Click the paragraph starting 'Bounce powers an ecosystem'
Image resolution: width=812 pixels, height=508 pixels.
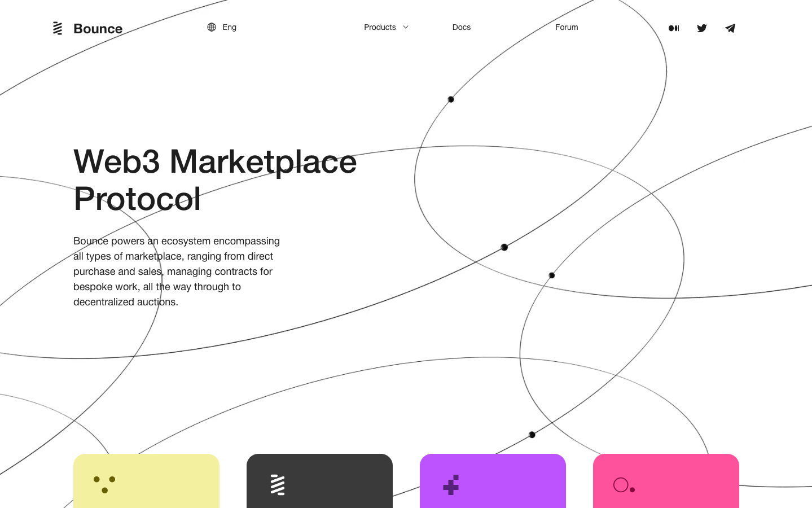tap(177, 271)
